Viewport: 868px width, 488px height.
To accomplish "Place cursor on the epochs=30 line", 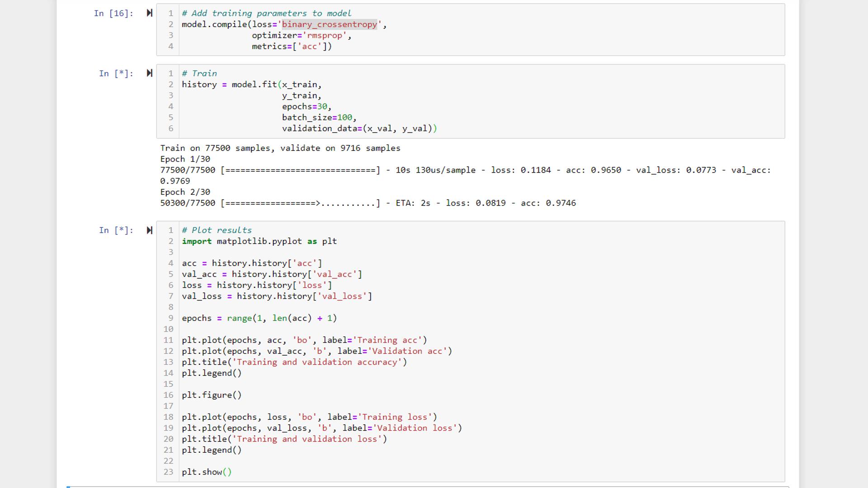I will point(306,106).
